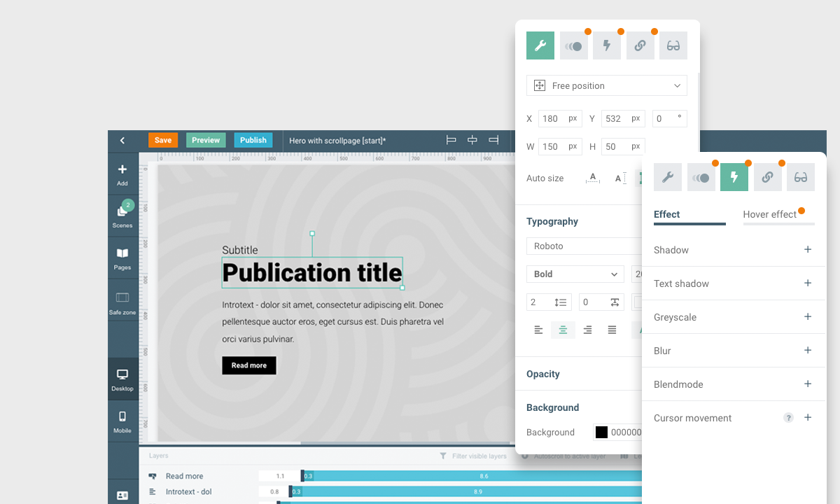
Task: Open the black Background color swatch
Action: pyautogui.click(x=601, y=432)
